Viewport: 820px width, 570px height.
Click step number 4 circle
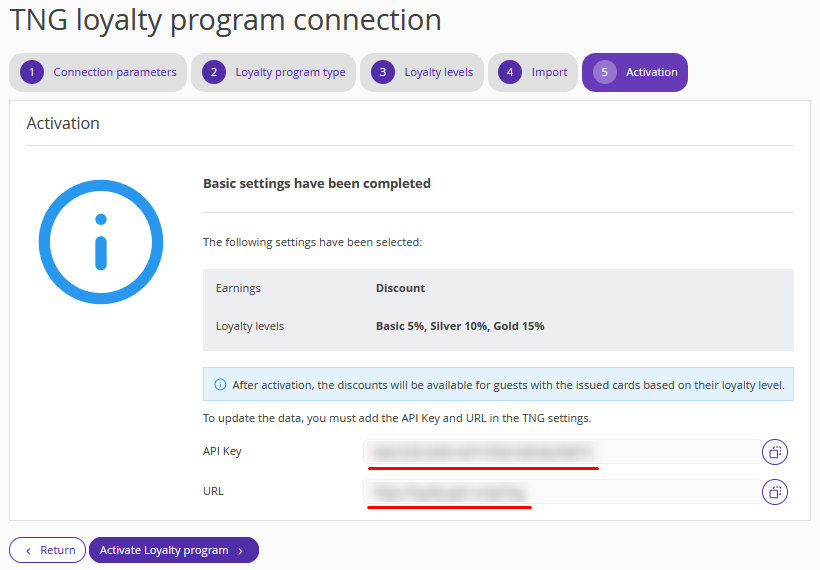pyautogui.click(x=510, y=72)
